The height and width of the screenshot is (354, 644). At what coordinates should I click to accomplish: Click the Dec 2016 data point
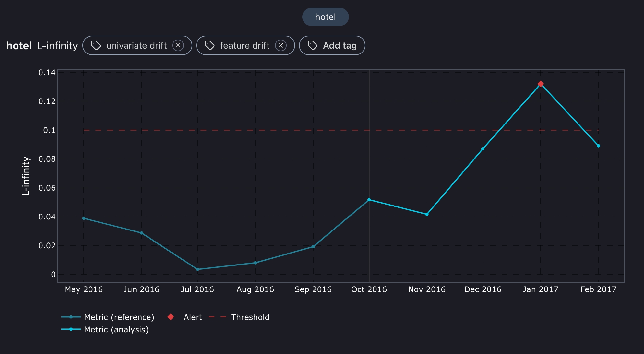(483, 149)
